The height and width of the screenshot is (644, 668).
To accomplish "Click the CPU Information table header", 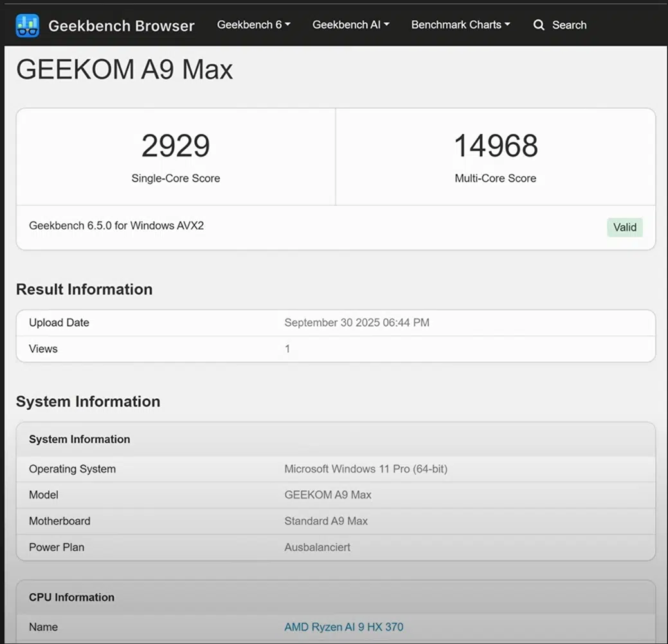I will click(71, 597).
